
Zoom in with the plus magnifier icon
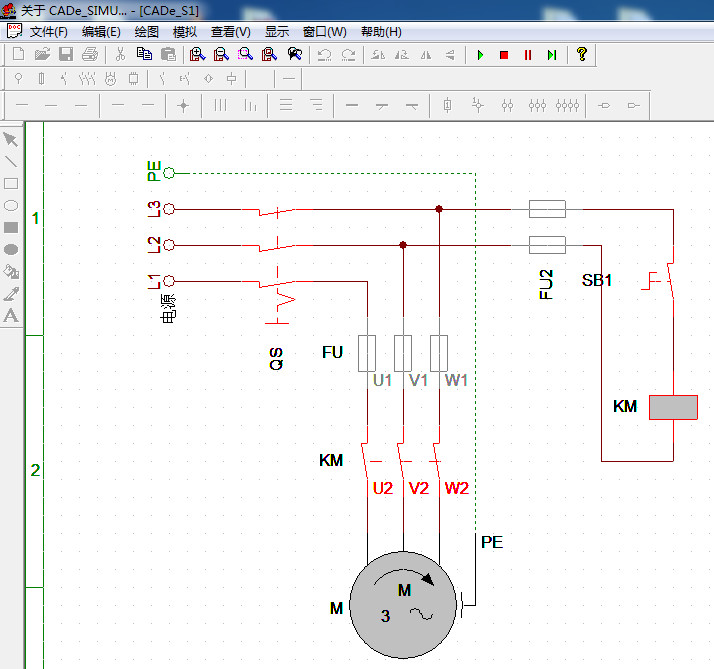tap(197, 54)
